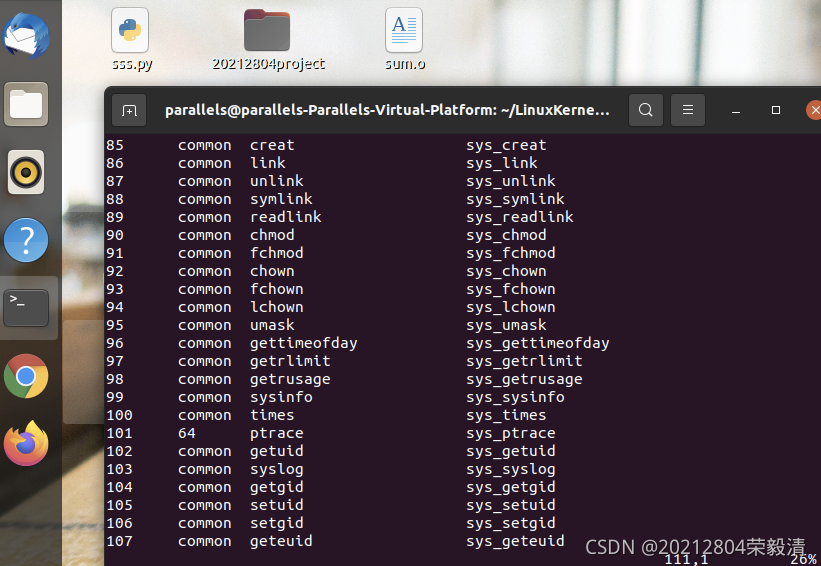This screenshot has height=566, width=821.
Task: Click vim cursor position '111,1'
Action: coord(686,560)
